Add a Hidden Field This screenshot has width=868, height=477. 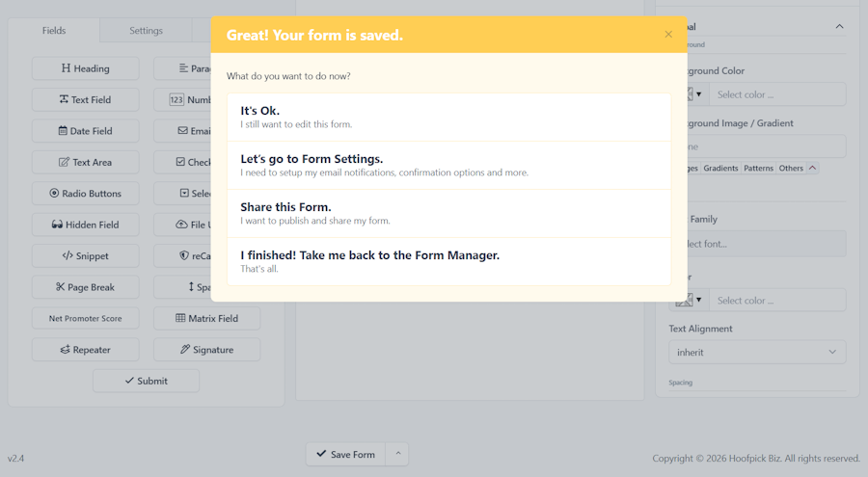click(85, 225)
